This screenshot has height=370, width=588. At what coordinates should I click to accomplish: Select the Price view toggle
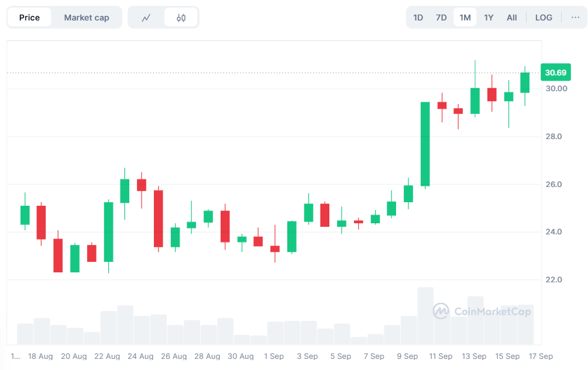click(x=29, y=17)
